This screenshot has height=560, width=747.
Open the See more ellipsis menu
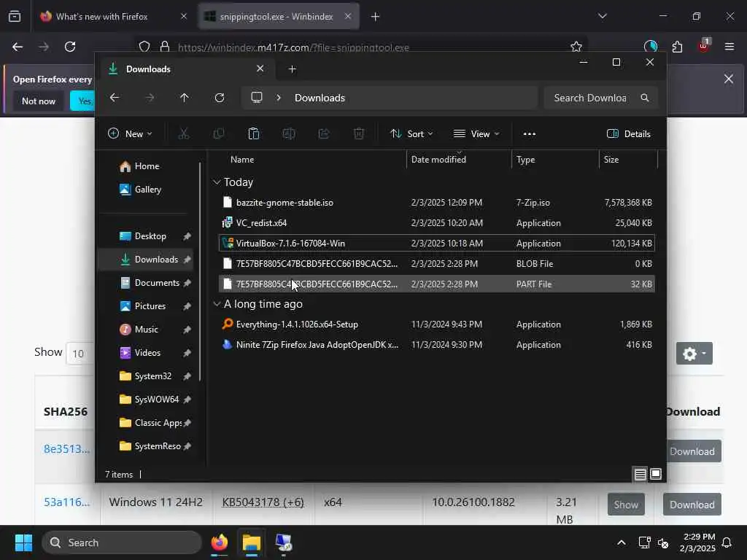coord(530,134)
